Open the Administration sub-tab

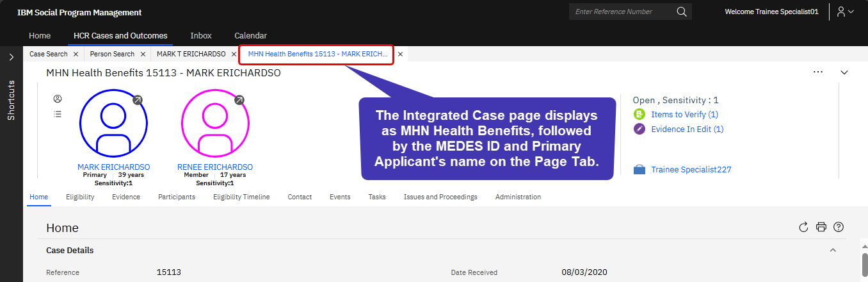coord(518,197)
